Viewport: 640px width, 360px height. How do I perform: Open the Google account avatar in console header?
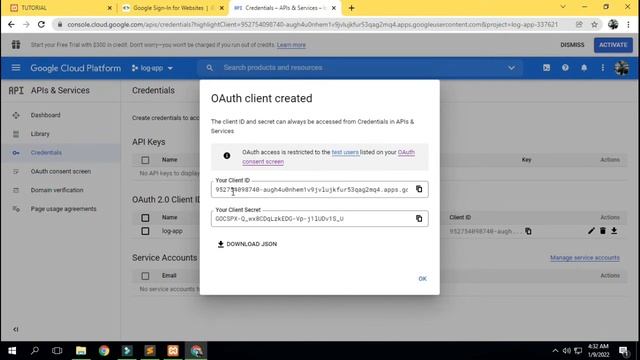tap(622, 68)
